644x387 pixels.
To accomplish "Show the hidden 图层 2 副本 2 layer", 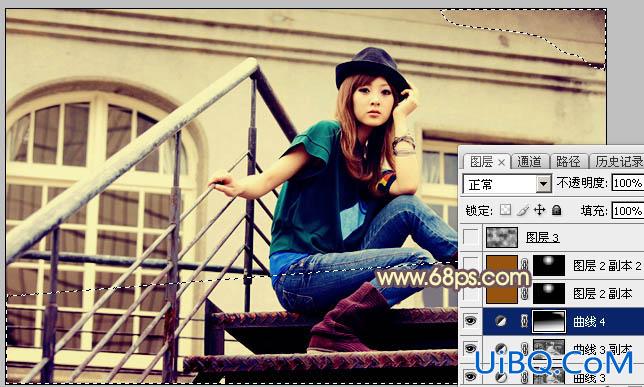I will click(471, 265).
